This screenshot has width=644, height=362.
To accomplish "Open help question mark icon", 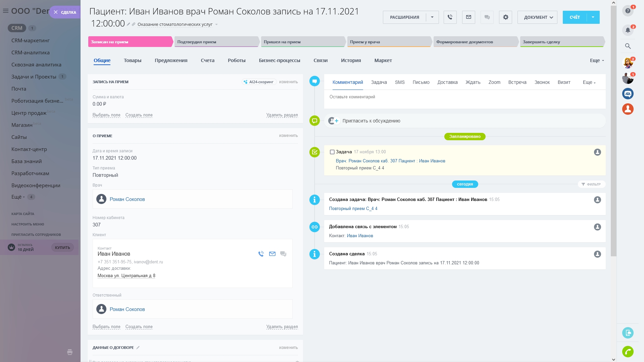I will coord(628,11).
